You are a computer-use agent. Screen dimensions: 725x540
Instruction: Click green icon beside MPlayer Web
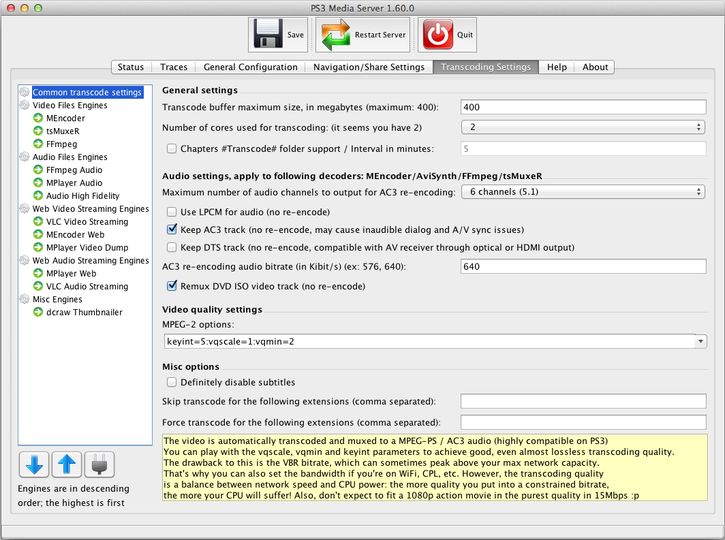(x=38, y=273)
